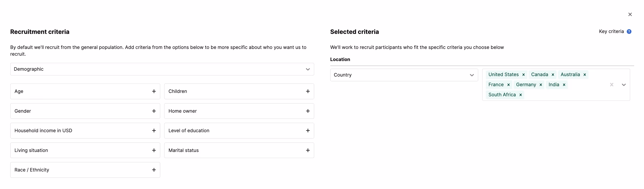Add the Marital status criterion
Image resolution: width=644 pixels, height=189 pixels.
coord(308,150)
